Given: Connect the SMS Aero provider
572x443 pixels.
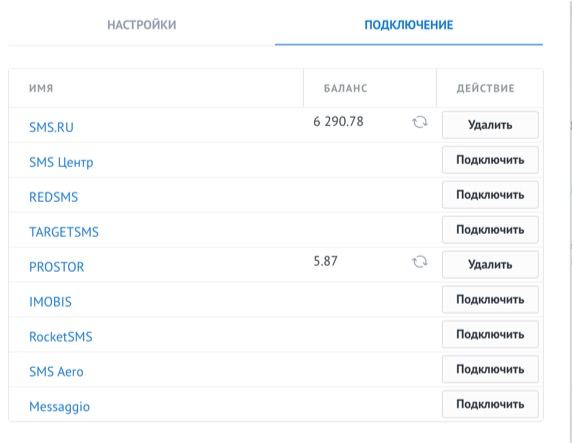Looking at the screenshot, I should pos(490,369).
